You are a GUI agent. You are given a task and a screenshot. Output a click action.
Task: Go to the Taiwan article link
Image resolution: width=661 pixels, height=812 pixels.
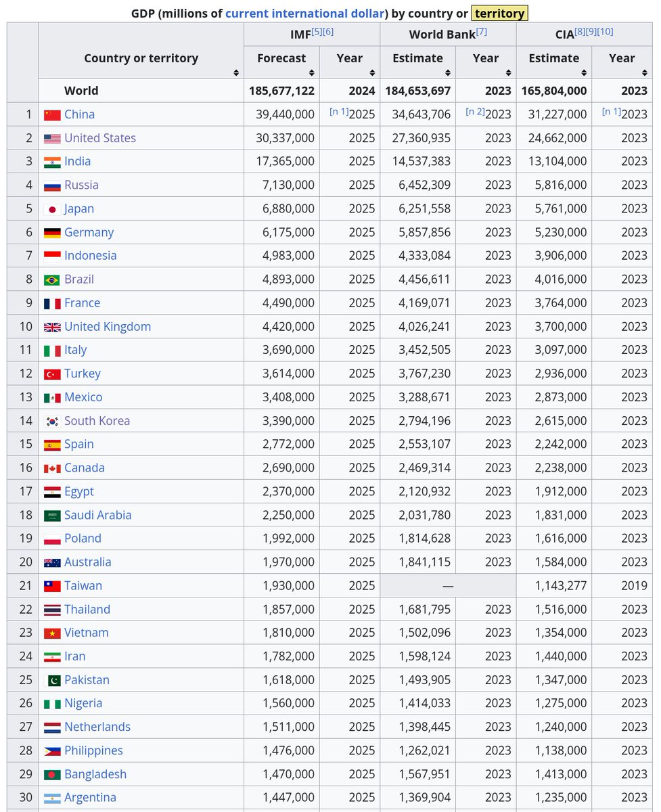(83, 585)
